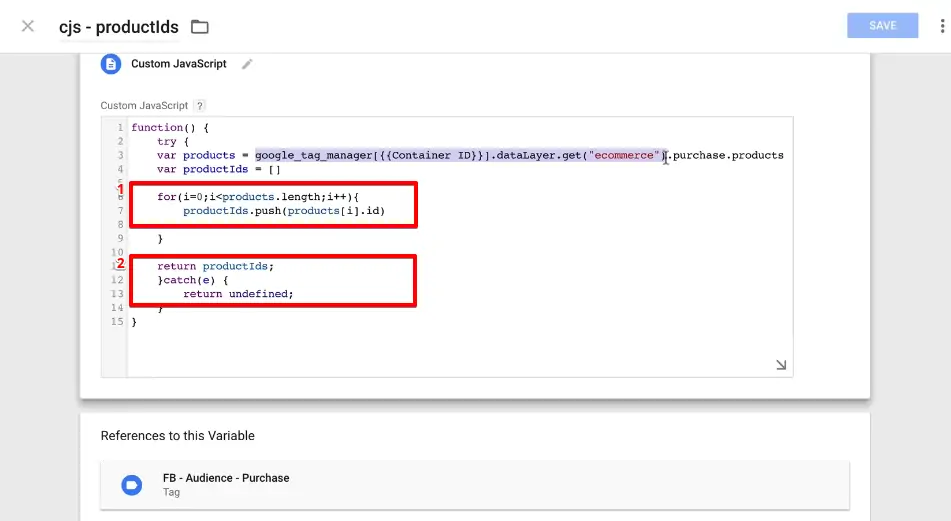Click 'productIds.push(products[i].id)' line
Viewport: 951px width, 521px height.
point(284,211)
